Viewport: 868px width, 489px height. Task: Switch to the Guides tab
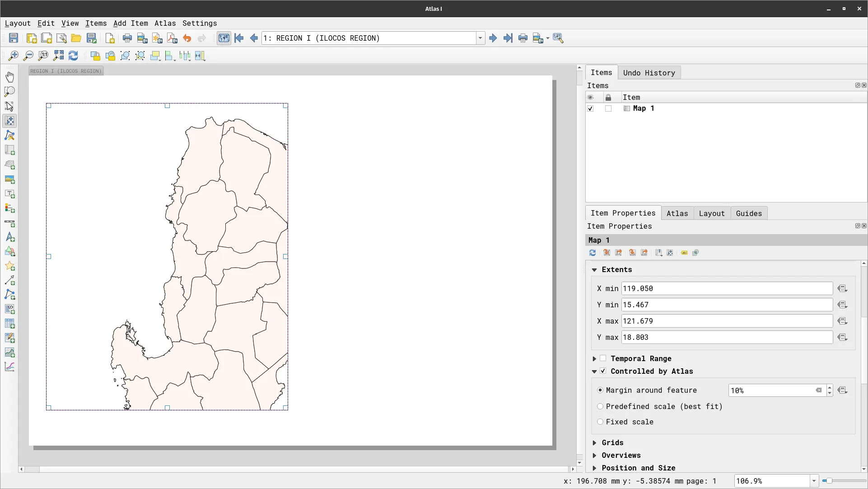(749, 213)
